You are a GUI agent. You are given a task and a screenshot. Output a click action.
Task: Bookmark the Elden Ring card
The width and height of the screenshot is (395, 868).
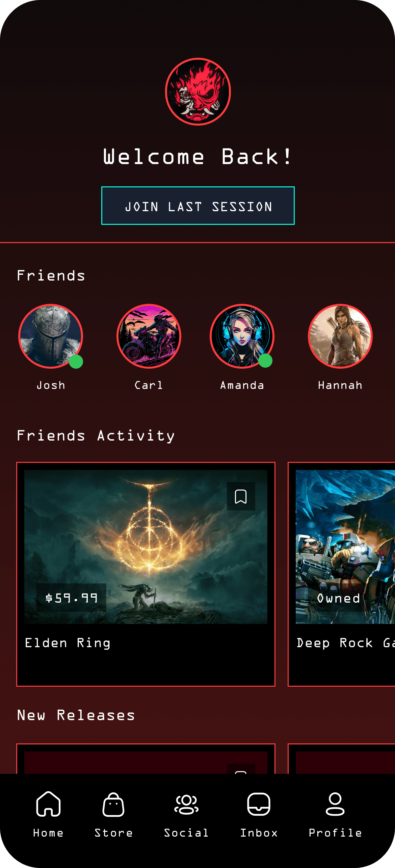click(x=241, y=496)
